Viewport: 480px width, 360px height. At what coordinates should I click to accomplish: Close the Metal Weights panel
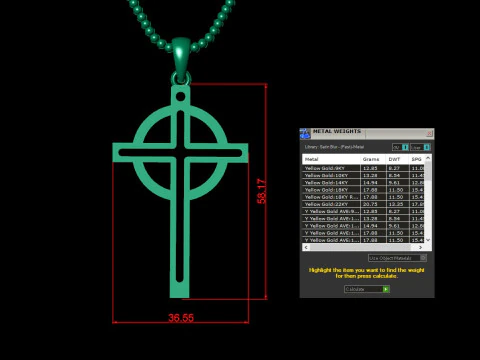(x=429, y=133)
